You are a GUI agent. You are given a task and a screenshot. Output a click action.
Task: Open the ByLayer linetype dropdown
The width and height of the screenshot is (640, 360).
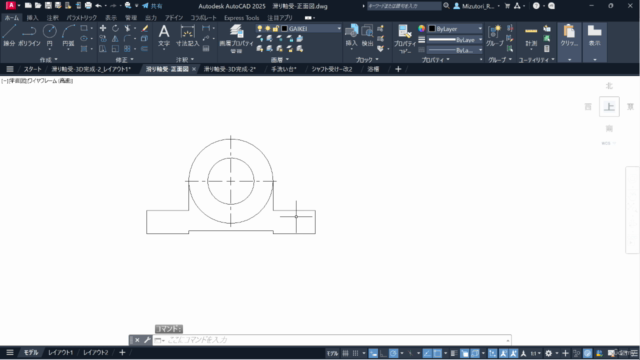click(x=480, y=50)
